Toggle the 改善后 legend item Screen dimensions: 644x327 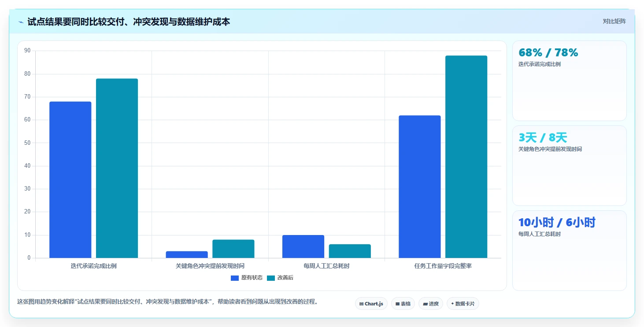click(x=280, y=278)
